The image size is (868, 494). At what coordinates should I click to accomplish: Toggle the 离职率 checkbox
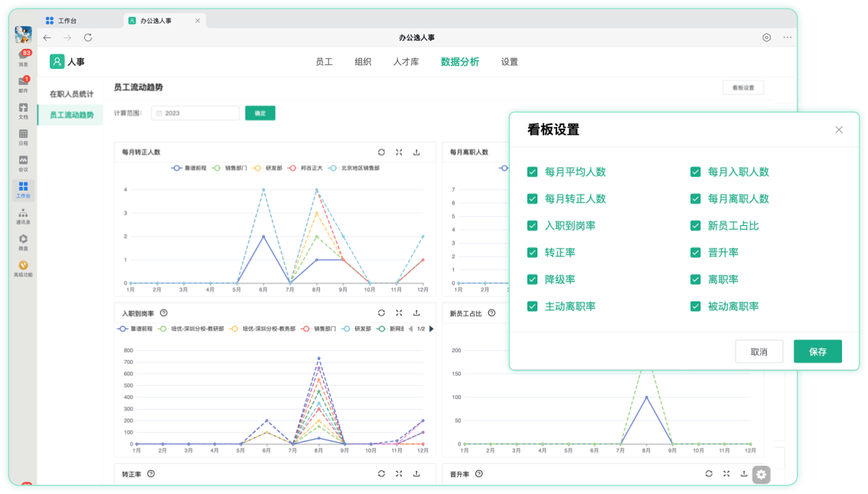[696, 280]
